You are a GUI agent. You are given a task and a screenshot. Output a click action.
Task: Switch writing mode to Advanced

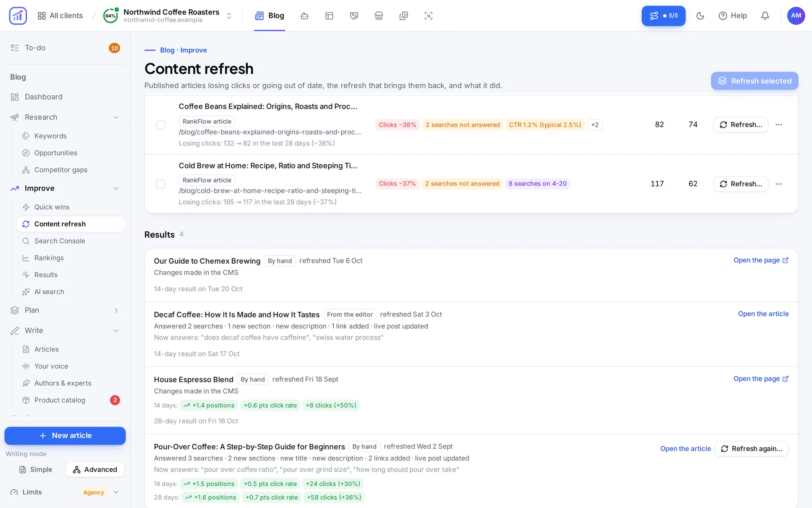[95, 469]
